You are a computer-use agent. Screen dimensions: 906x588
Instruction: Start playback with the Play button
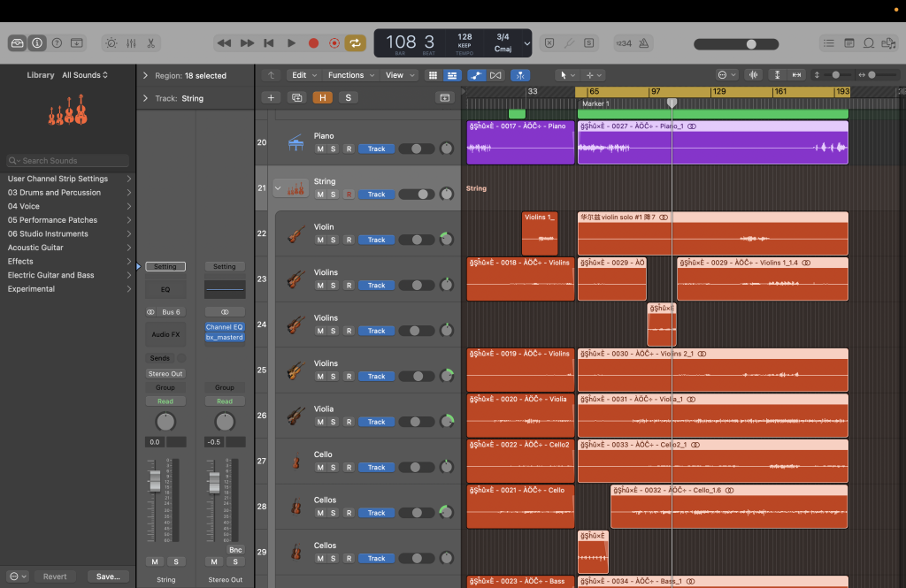coord(291,43)
